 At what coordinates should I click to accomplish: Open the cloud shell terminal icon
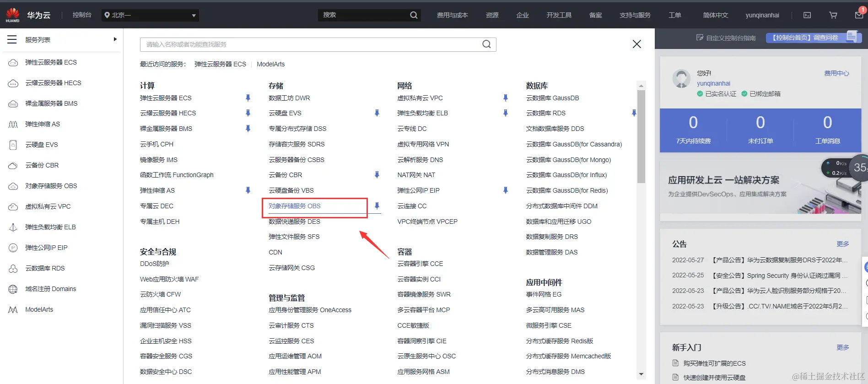tap(807, 15)
